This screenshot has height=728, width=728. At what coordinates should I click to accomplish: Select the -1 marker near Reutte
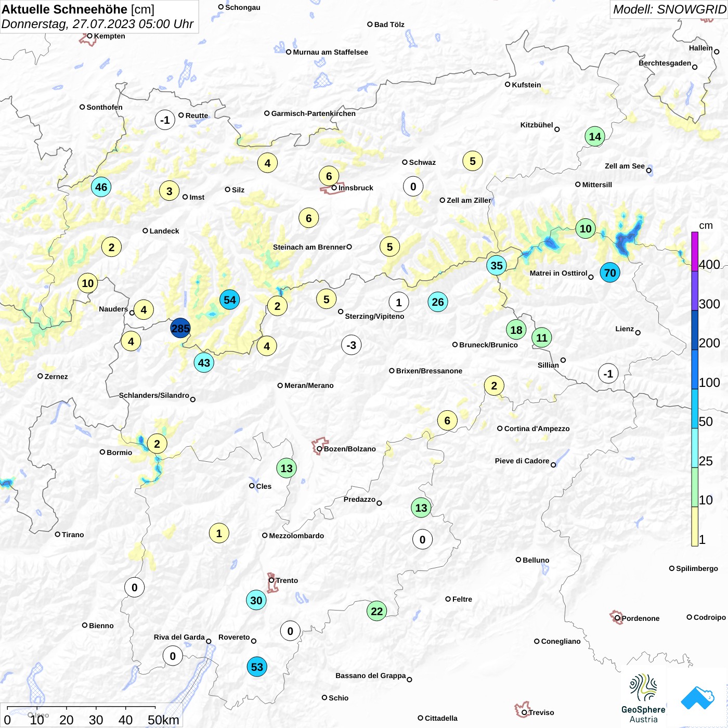click(165, 120)
